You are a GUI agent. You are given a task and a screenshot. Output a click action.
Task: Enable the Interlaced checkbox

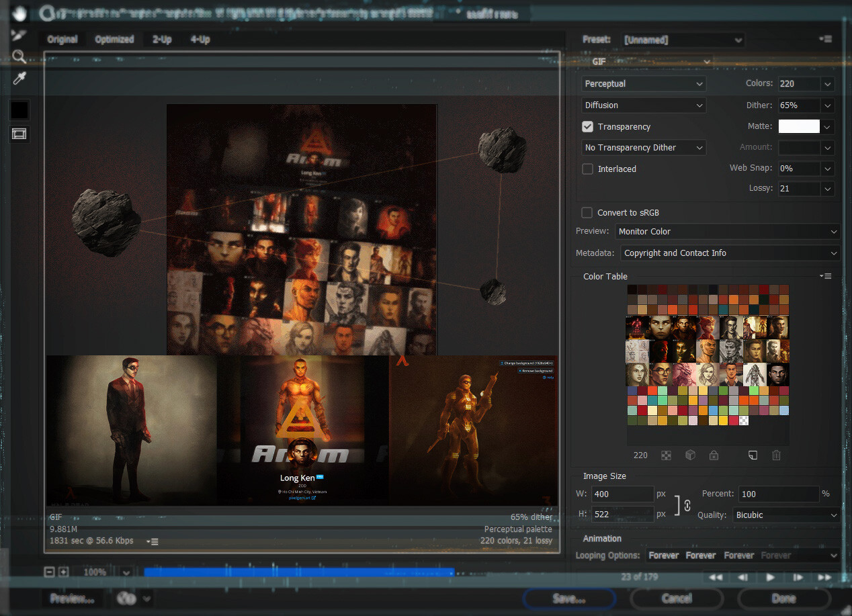click(x=588, y=169)
